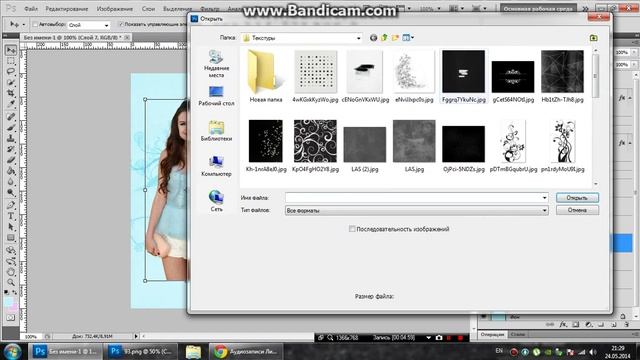This screenshot has width=640, height=360.
Task: Go back using dialog's back arrow icon
Action: [x=373, y=38]
